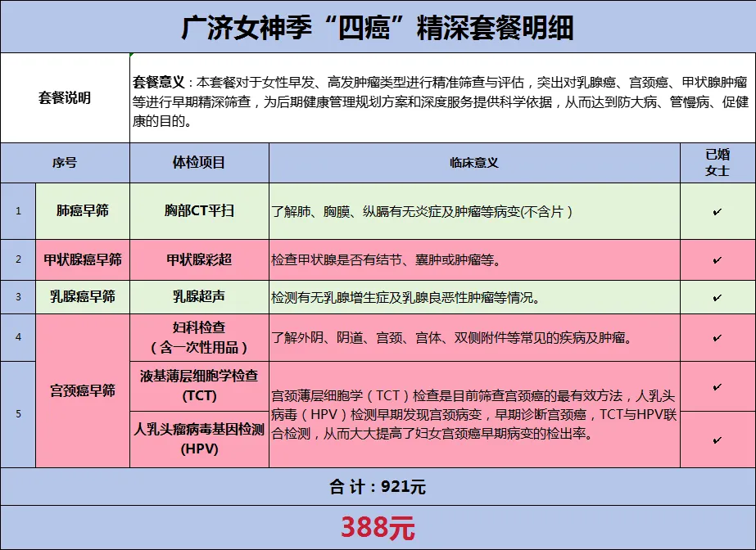This screenshot has height=550, width=756.
Task: Select the 肺癌早筛 category cell
Action: pos(82,211)
